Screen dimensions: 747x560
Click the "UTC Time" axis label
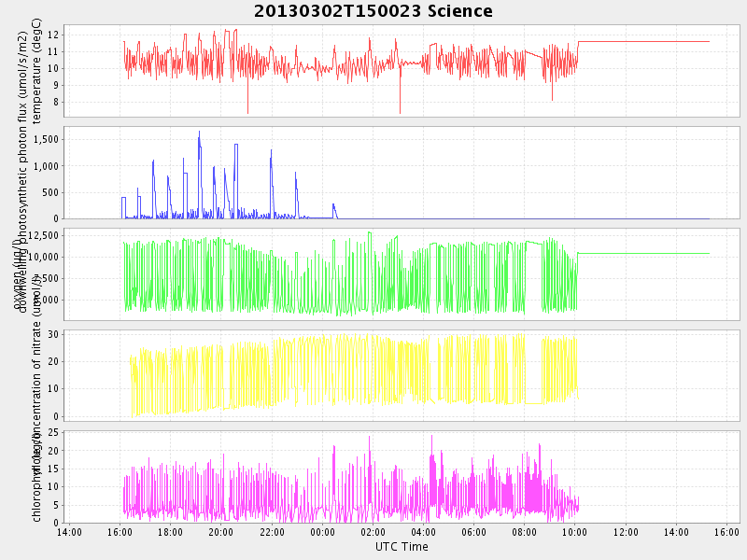point(402,547)
